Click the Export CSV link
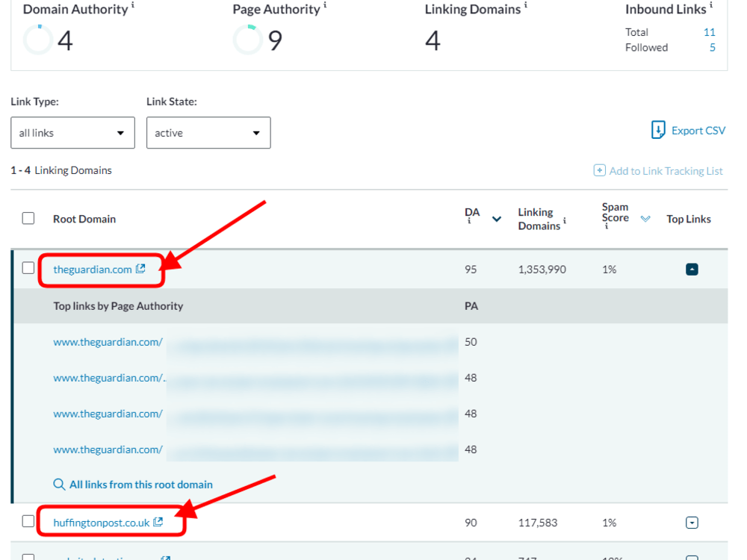Screen dimensions: 747x560 coord(698,131)
